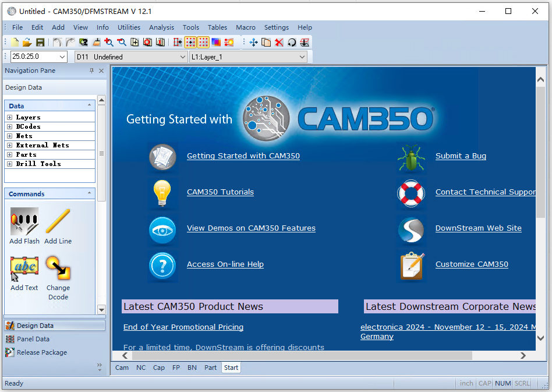Open the Analysis menu
Screen dimensions: 552x392
(161, 27)
